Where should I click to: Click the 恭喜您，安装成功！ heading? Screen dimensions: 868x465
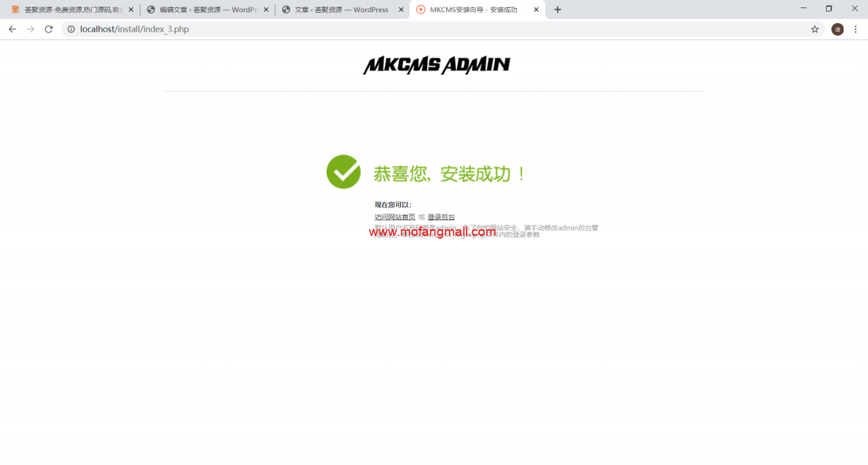click(x=449, y=174)
